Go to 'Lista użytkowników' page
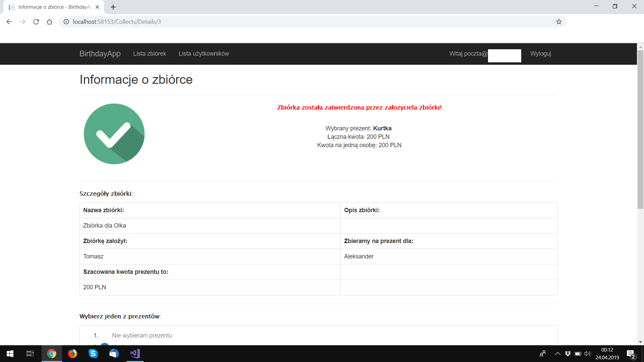Viewport: 644px width, 362px height. (204, 54)
